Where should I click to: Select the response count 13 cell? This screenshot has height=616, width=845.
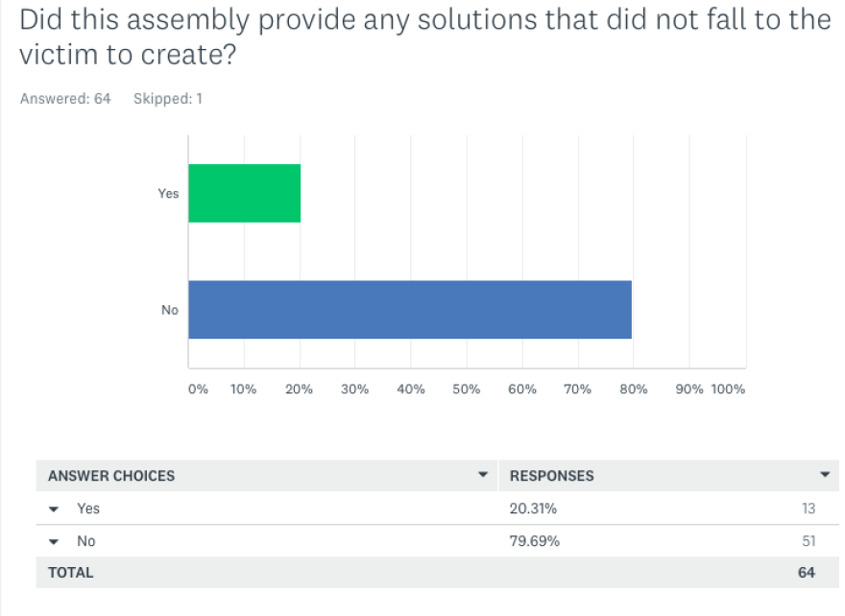(809, 509)
